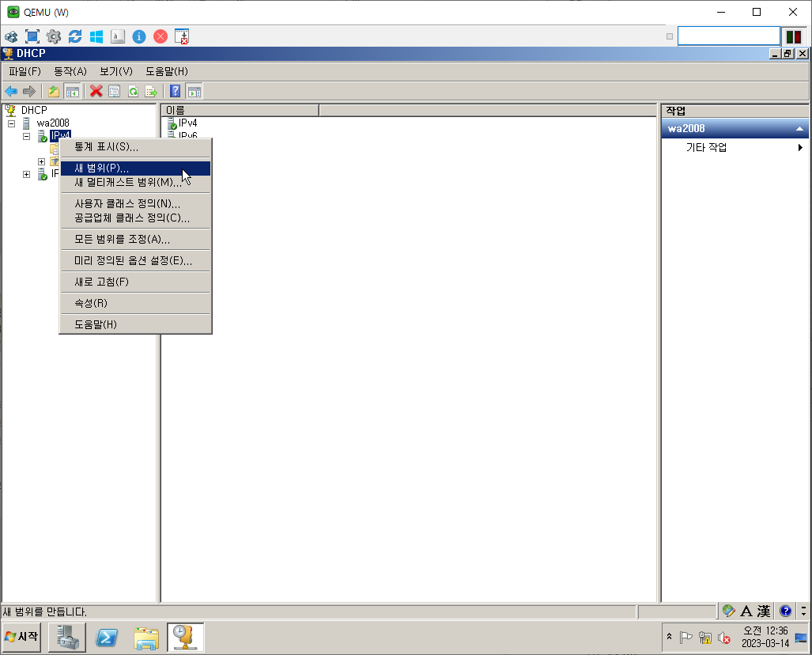
Task: Choose 통계 표시(S)... from context menu
Action: 136,147
